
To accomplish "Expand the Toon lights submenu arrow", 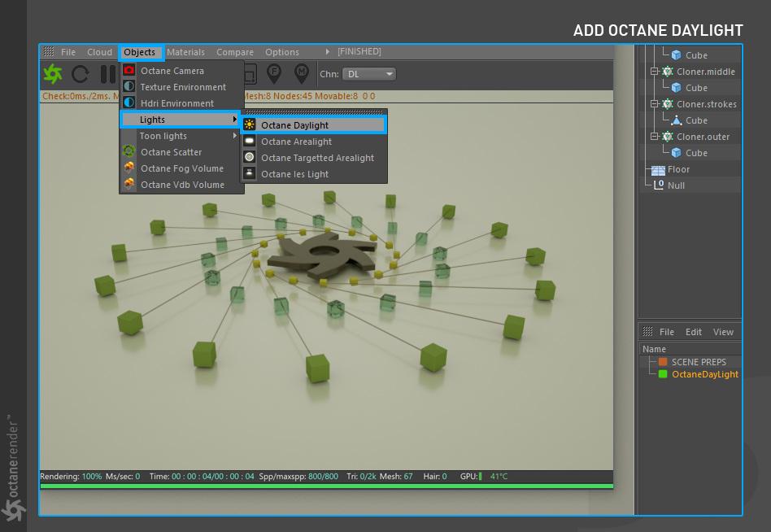I will click(x=234, y=135).
